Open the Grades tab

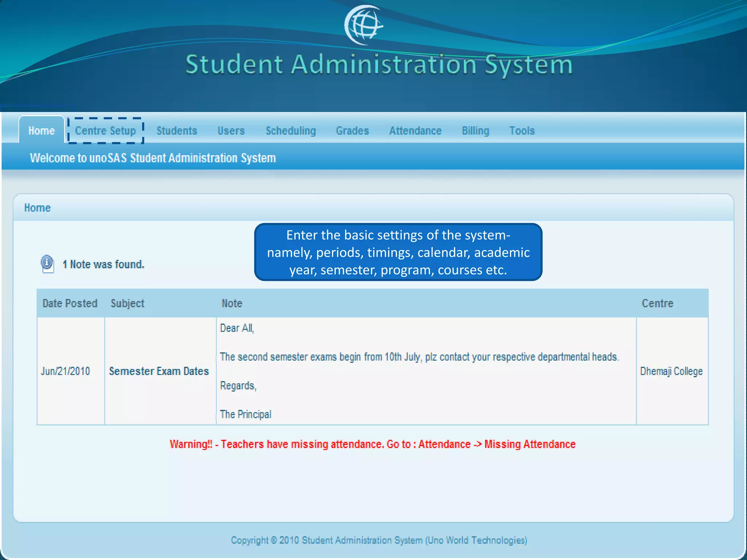click(x=352, y=131)
